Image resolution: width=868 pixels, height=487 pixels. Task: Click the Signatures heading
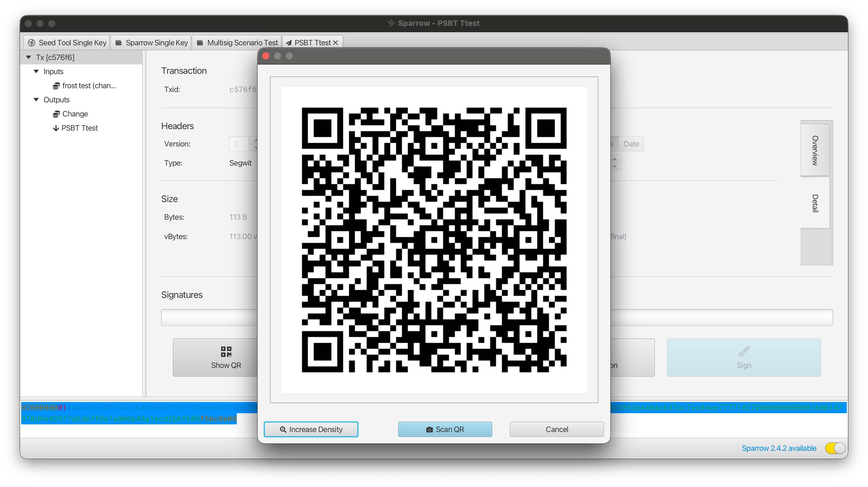tap(182, 295)
